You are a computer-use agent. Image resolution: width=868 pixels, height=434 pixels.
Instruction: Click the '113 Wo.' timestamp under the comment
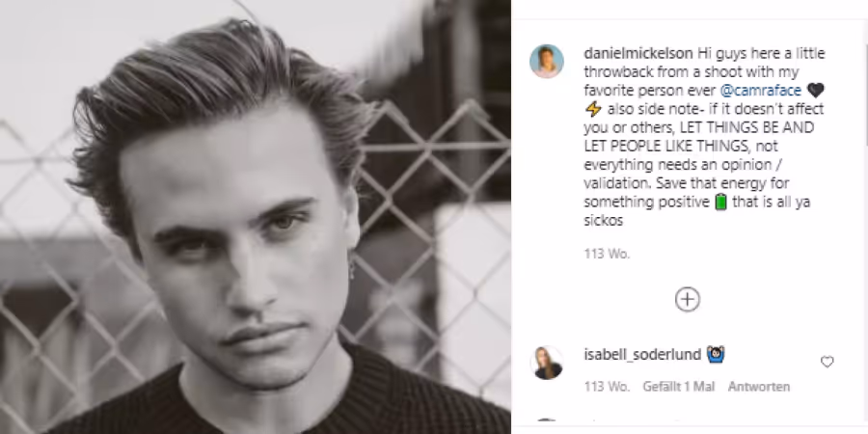pos(607,387)
